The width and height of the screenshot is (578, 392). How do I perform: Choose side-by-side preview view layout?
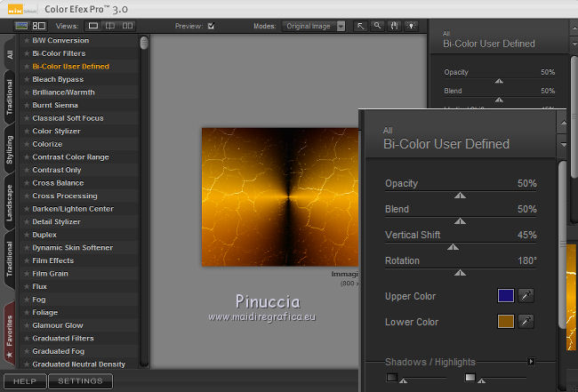click(x=125, y=27)
